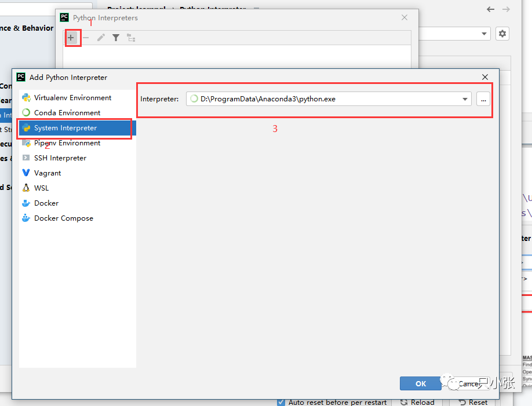
Task: Select Docker interpreter option
Action: coord(77,203)
